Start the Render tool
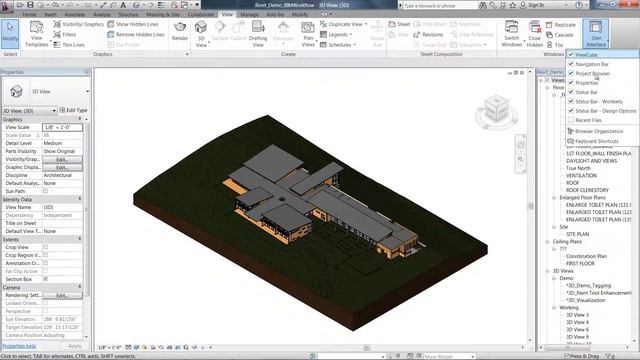The image size is (640, 360). click(x=180, y=32)
